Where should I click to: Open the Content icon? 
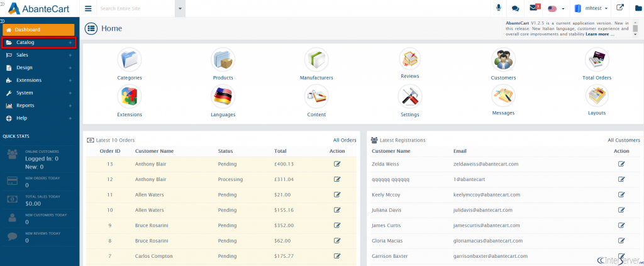[316, 96]
